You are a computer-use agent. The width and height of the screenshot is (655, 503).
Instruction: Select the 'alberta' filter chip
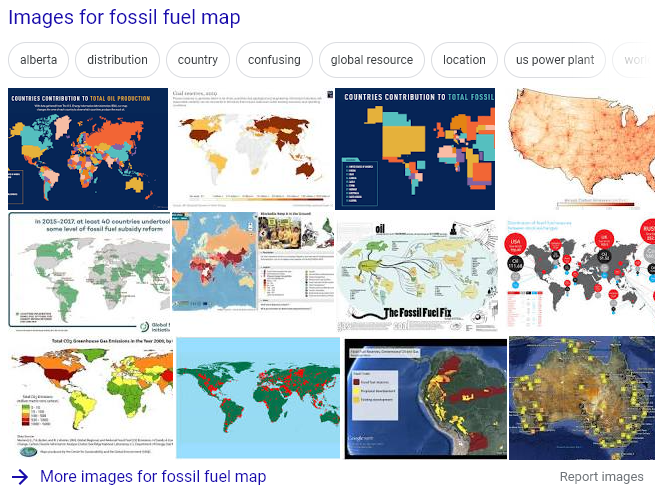[x=38, y=60]
